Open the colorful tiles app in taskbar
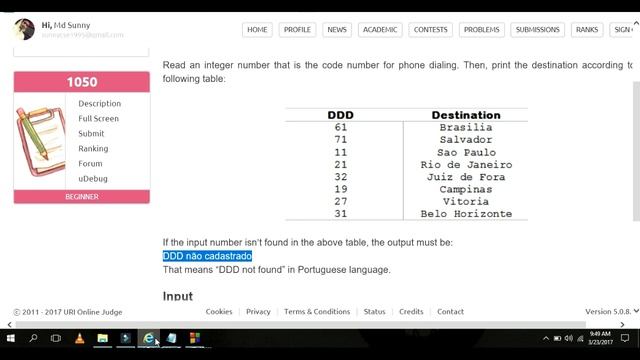This screenshot has height=360, width=640. (195, 338)
